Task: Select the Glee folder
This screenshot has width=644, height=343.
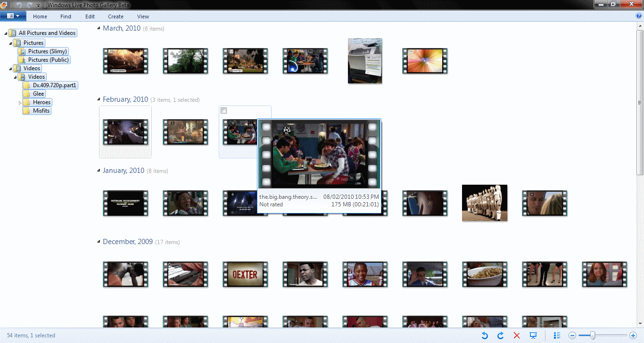Action: coord(38,93)
